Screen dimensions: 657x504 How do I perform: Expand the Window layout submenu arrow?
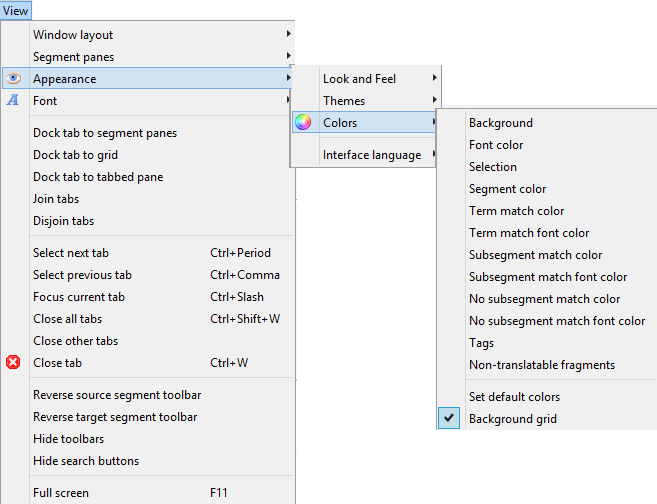288,35
